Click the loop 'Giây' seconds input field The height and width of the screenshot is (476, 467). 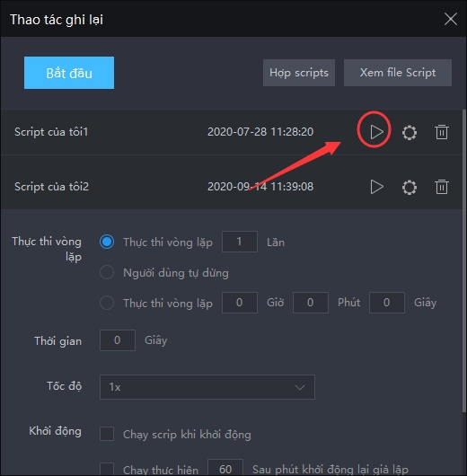387,303
